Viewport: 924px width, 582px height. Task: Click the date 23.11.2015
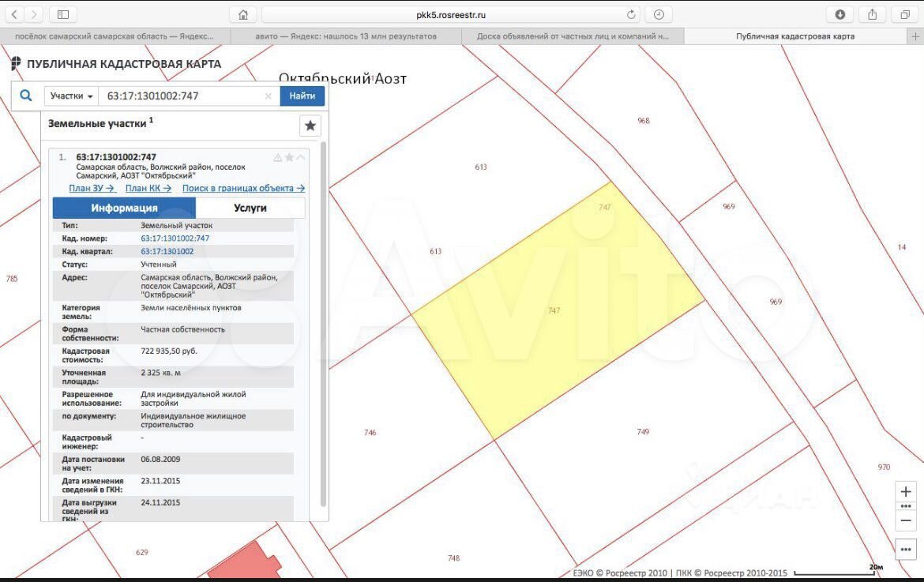160,481
